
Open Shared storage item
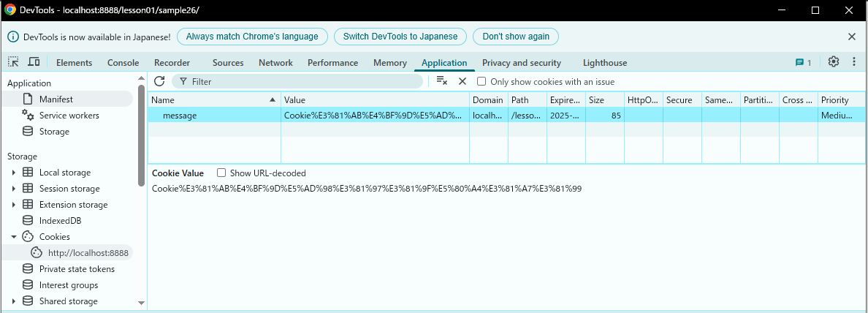68,301
